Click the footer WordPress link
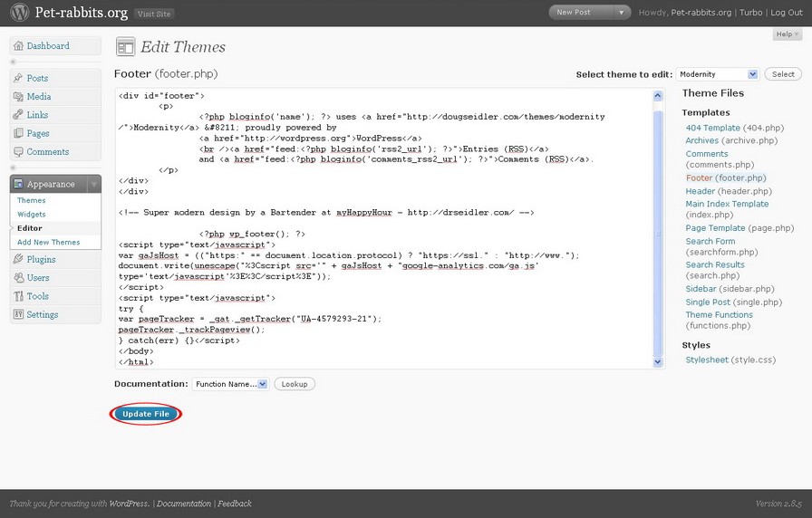 point(129,504)
